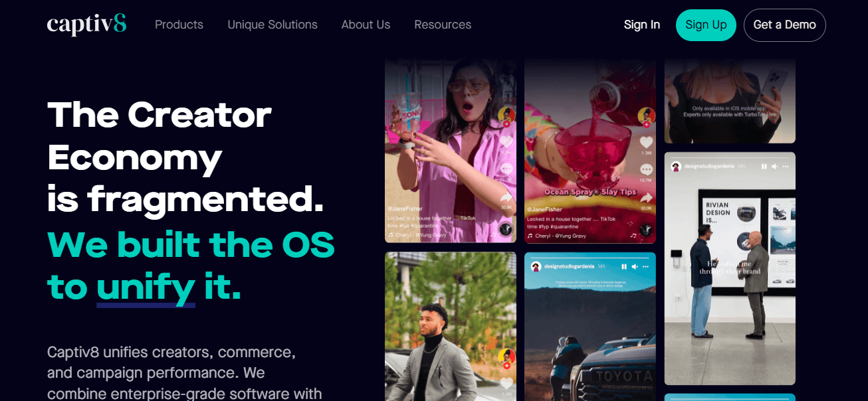Click the Sign In link
The height and width of the screenshot is (401, 868).
click(642, 25)
